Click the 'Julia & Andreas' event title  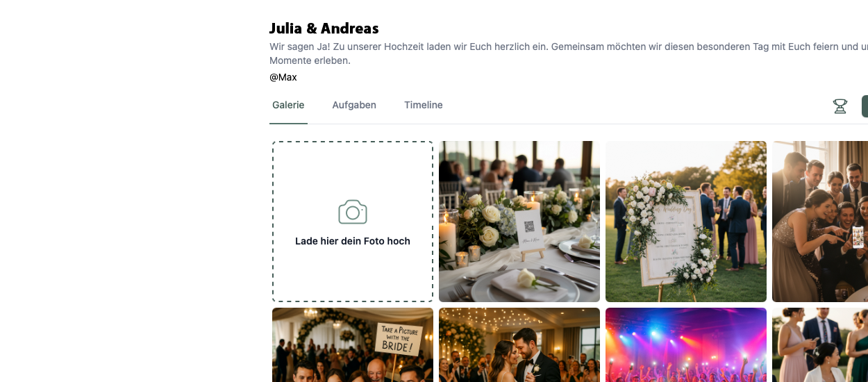click(324, 28)
